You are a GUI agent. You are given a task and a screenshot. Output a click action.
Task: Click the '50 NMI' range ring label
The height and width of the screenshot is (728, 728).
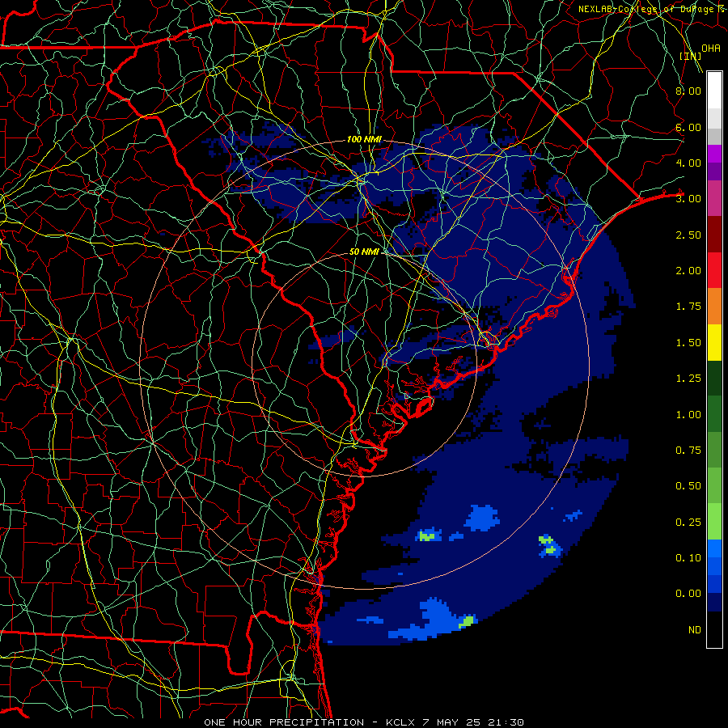point(364,252)
